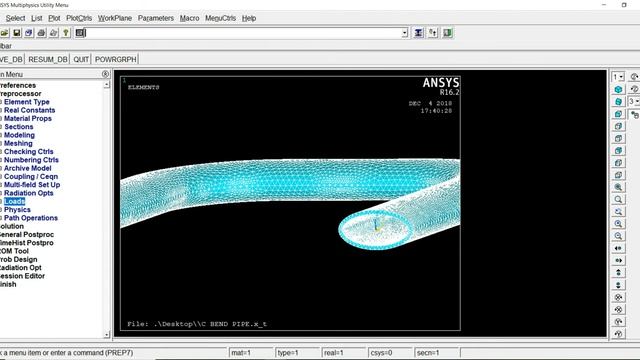Open the command history dropdown arrow

[x=404, y=33]
